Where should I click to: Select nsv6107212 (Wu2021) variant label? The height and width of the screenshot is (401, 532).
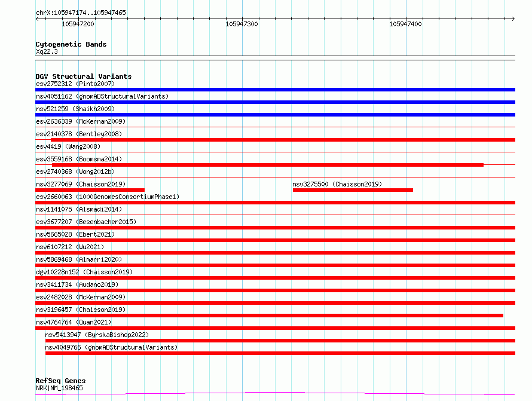coord(70,247)
